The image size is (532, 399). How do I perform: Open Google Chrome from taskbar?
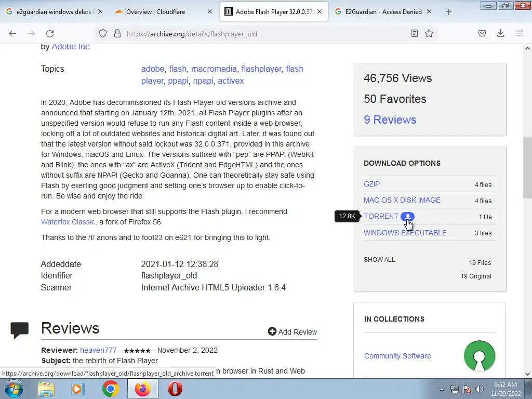pyautogui.click(x=110, y=389)
